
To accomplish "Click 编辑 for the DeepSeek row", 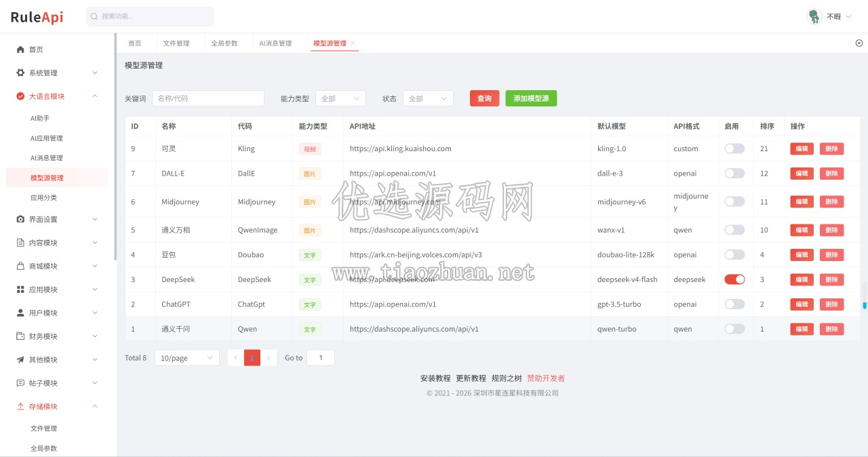I will (x=802, y=279).
